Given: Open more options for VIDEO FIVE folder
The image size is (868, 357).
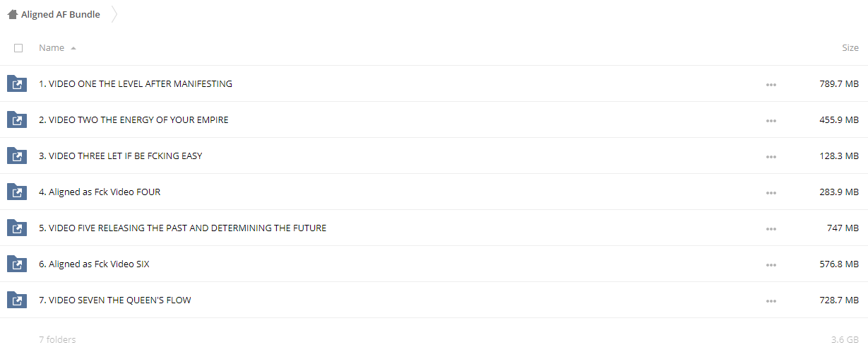Looking at the screenshot, I should tap(771, 229).
